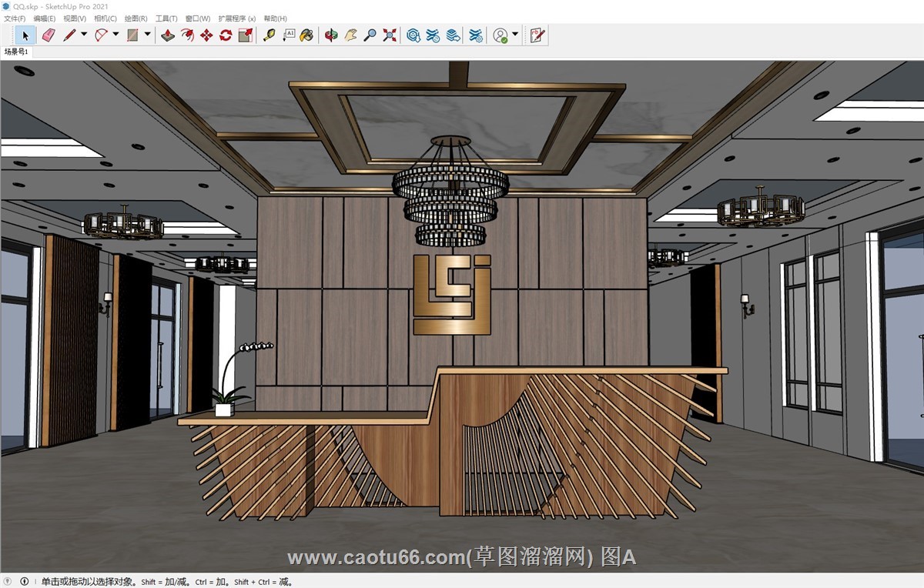Open the 窗口(W) menu
The image size is (924, 588).
click(x=198, y=18)
